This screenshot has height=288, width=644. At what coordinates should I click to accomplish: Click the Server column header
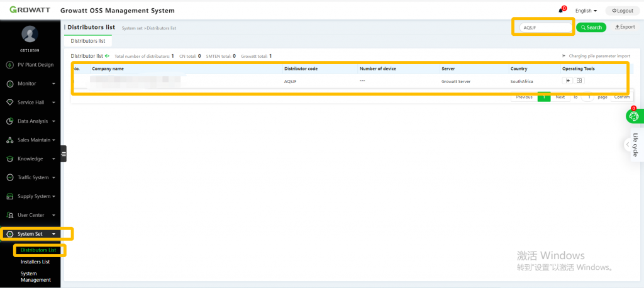coord(448,69)
